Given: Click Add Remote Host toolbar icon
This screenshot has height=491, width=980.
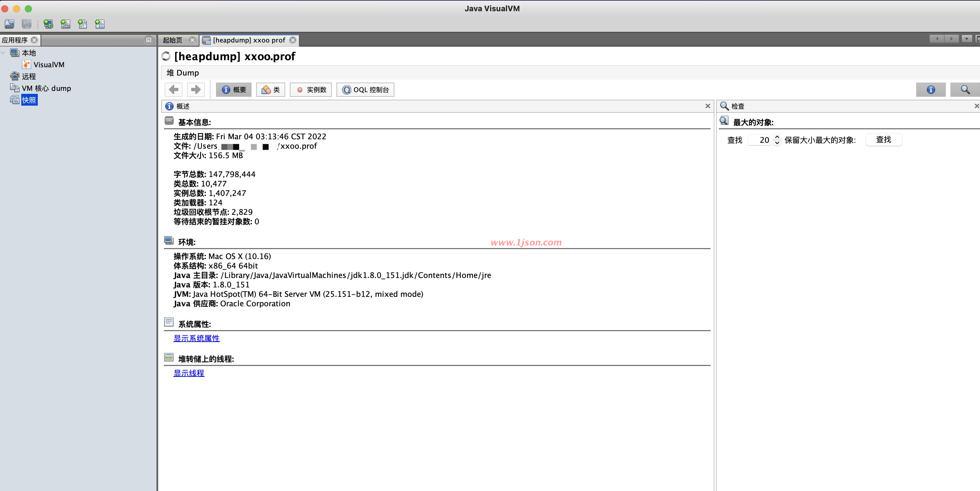Looking at the screenshot, I should click(x=48, y=24).
